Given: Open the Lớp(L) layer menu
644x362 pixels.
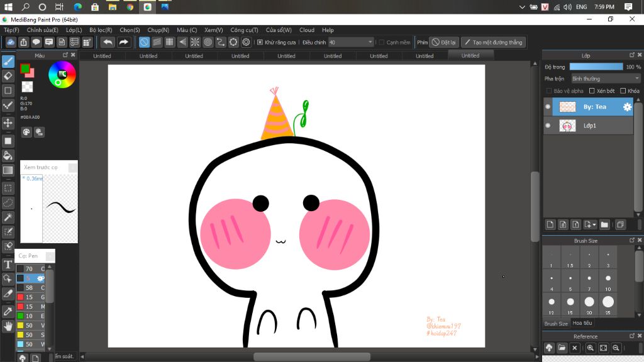Looking at the screenshot, I should [74, 30].
